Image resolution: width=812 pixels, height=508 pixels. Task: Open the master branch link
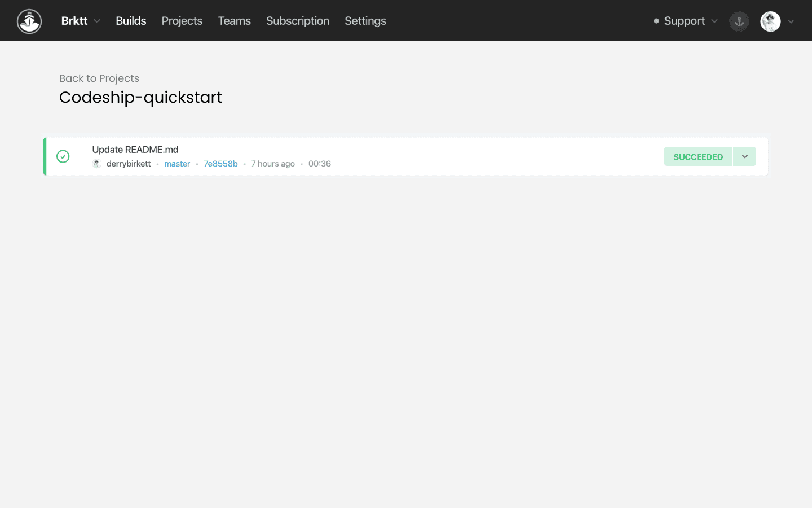click(x=177, y=164)
